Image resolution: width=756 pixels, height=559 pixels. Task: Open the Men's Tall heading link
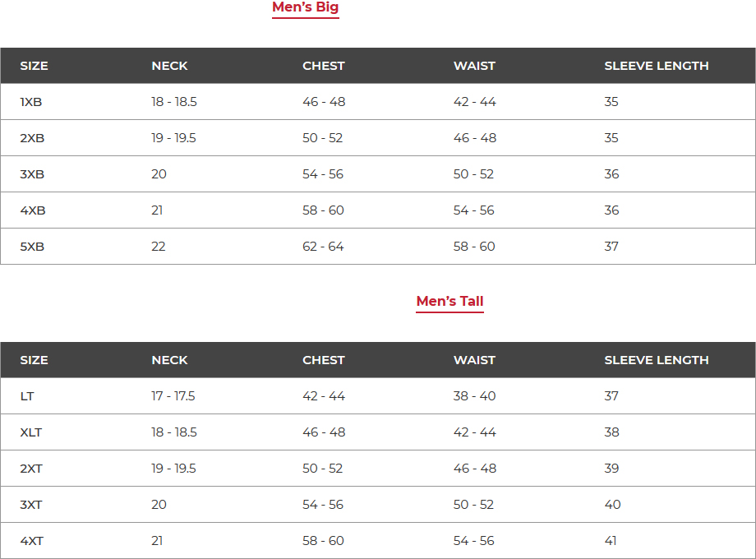[449, 302]
